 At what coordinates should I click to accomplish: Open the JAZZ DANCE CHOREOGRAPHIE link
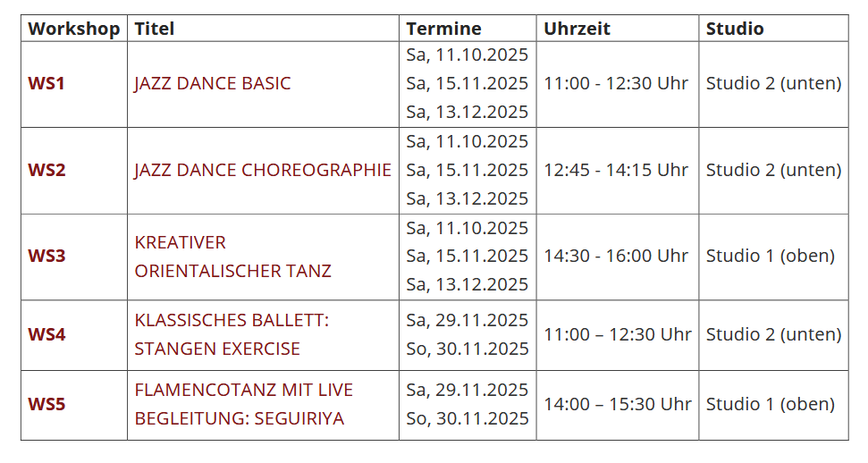(263, 170)
